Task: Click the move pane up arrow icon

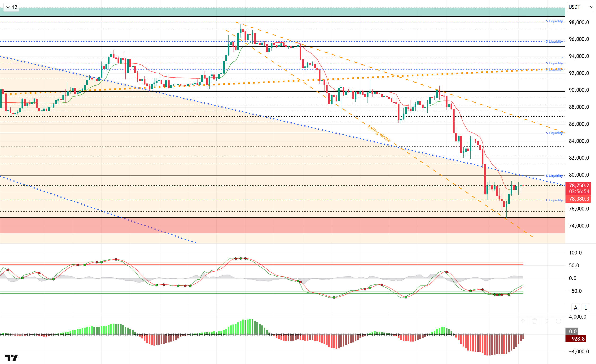Action: coord(523,321)
